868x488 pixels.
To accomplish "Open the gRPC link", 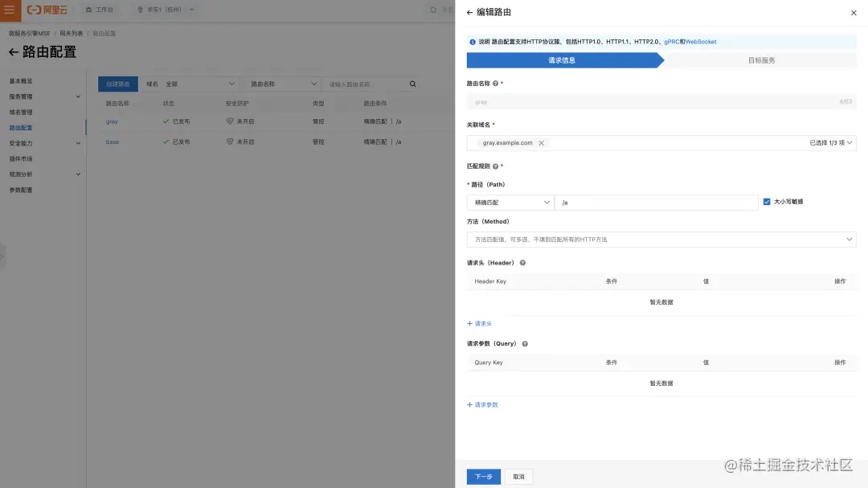I will pos(671,42).
